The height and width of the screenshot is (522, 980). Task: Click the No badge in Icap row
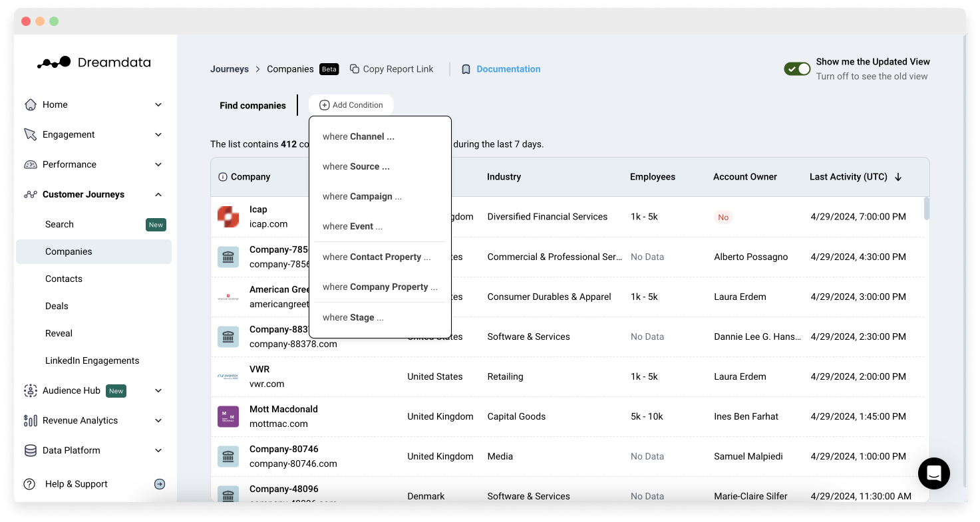[x=723, y=217]
